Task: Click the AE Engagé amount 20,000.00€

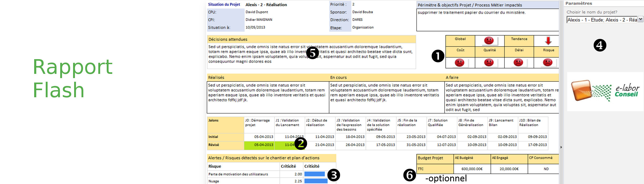Action: click(509, 169)
